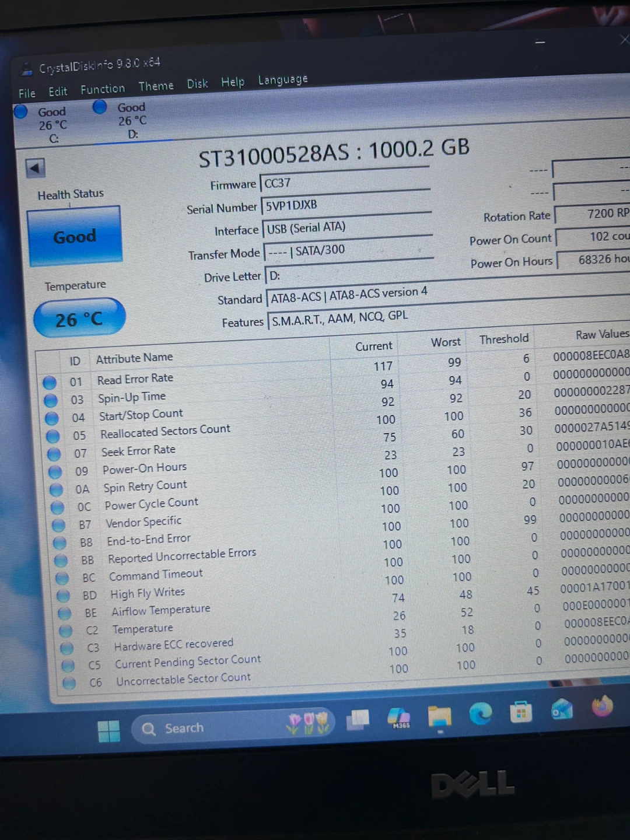
Task: Click the status icon for Spin-Up Time
Action: tap(51, 401)
